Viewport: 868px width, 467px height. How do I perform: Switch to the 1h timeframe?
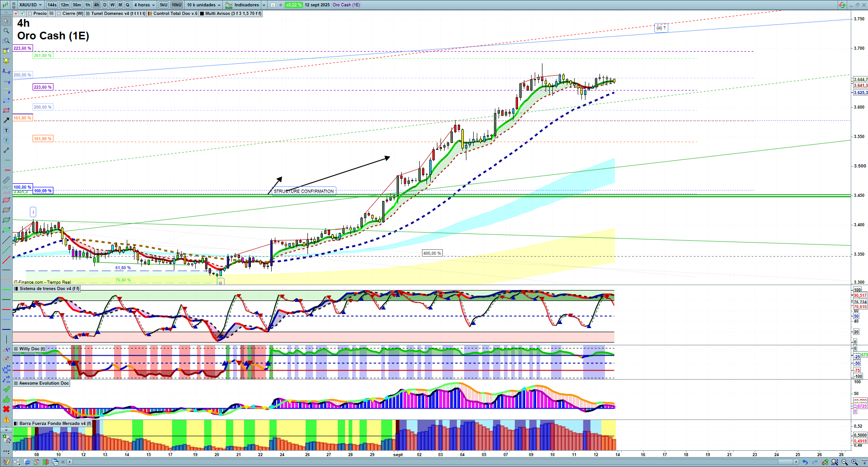pos(87,5)
